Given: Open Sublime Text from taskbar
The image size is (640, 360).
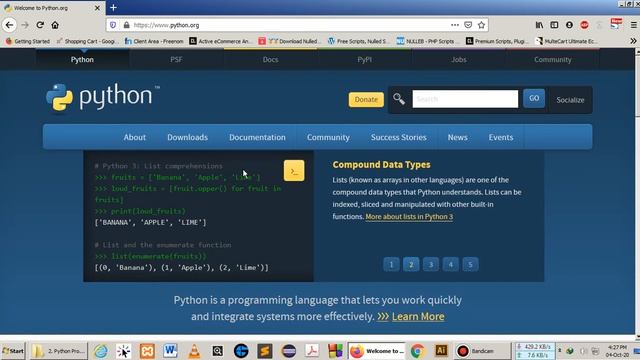Looking at the screenshot, I should click(264, 351).
